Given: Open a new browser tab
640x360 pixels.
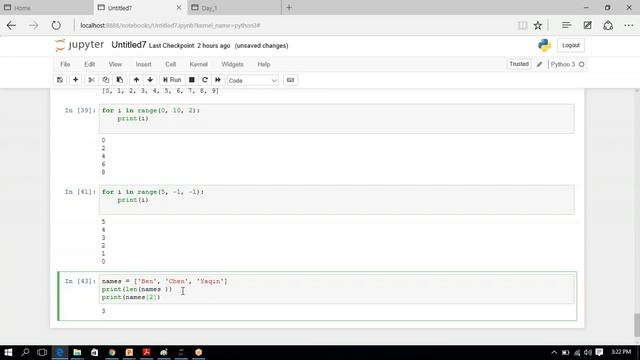Looking at the screenshot, I should 289,8.
